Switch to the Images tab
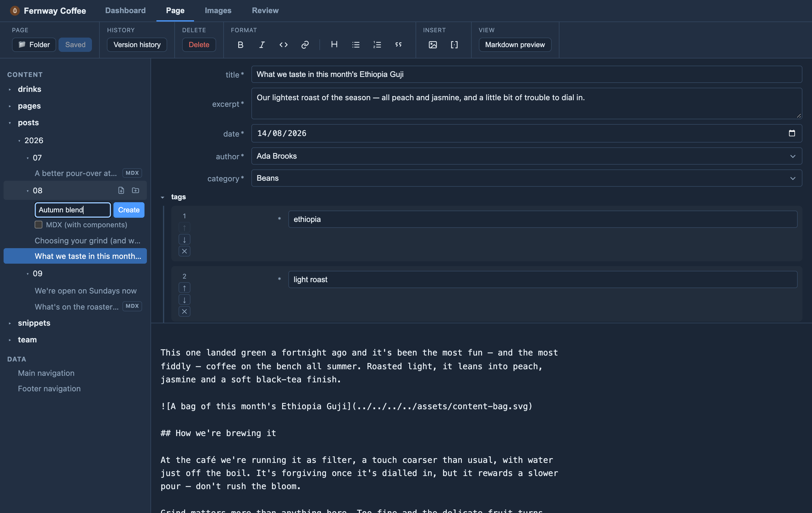Viewport: 812px width, 513px height. (x=218, y=10)
